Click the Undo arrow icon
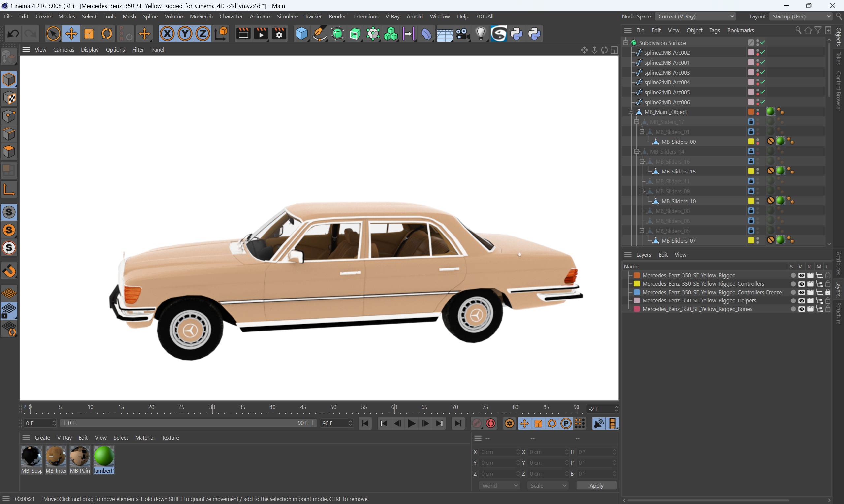 (13, 34)
